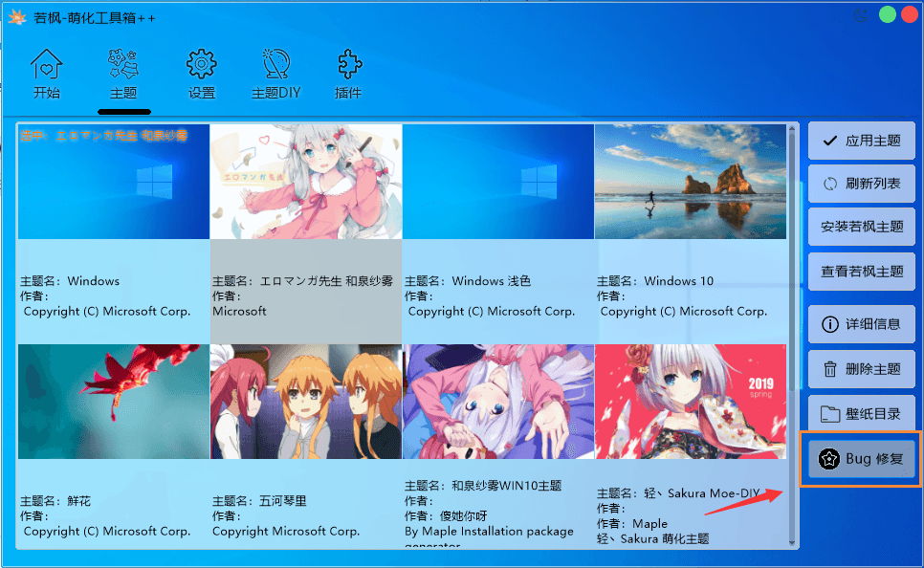This screenshot has width=924, height=568.
Task: Click the text 主题名: 五河琴里
Action: click(x=259, y=501)
